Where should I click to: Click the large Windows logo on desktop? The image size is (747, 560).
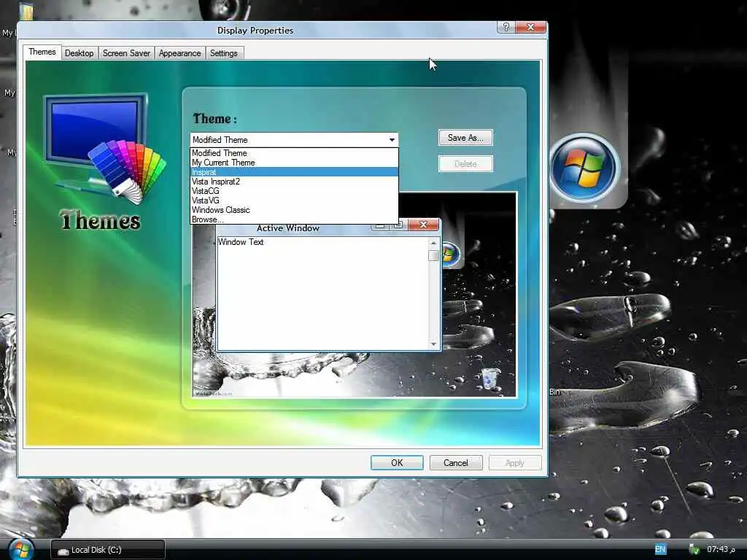[x=584, y=168]
